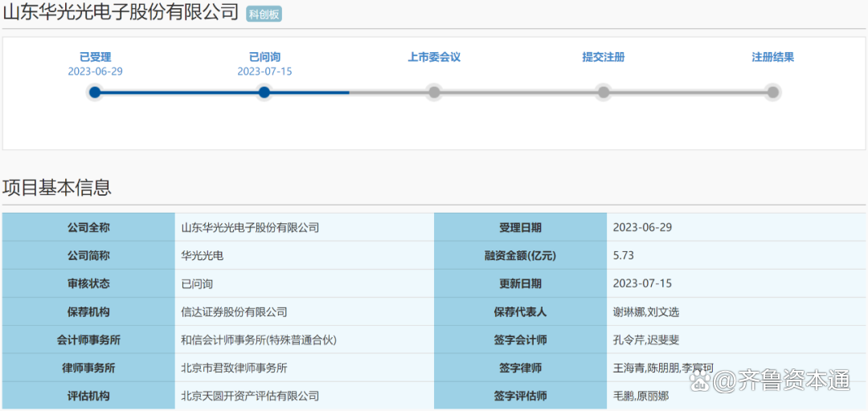Select the 已受理 stage label
The height and width of the screenshot is (411, 868).
95,57
